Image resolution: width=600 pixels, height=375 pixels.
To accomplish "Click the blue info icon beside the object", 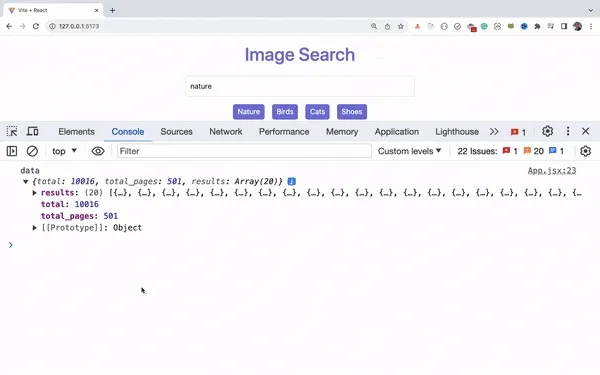I will [292, 181].
